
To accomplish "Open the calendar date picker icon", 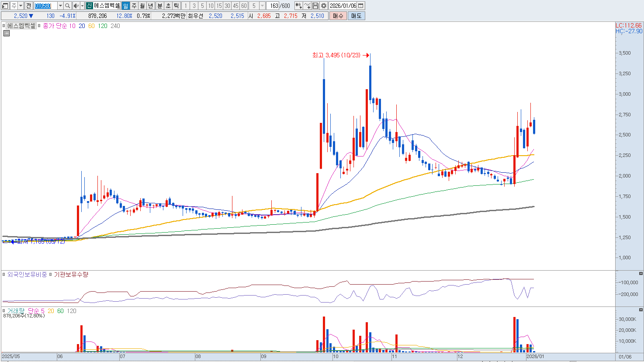I will coord(361,6).
